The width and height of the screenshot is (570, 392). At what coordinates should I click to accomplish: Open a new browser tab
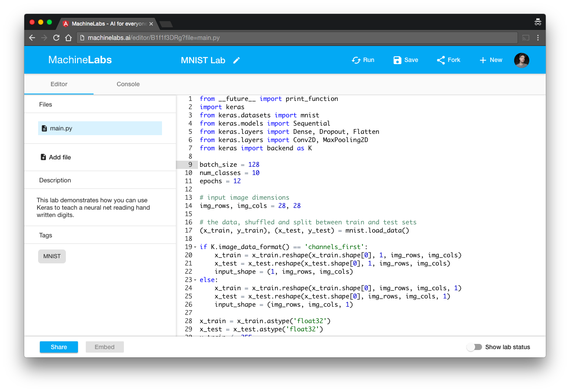(166, 24)
